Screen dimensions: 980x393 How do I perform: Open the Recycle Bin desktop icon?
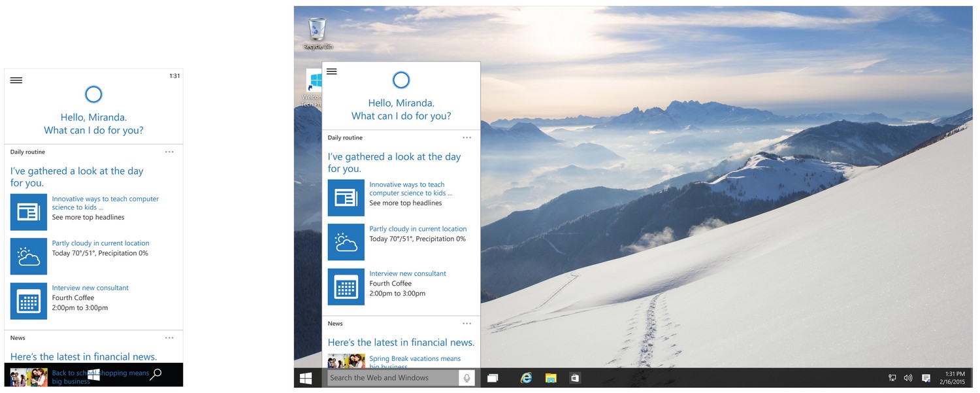tap(318, 34)
